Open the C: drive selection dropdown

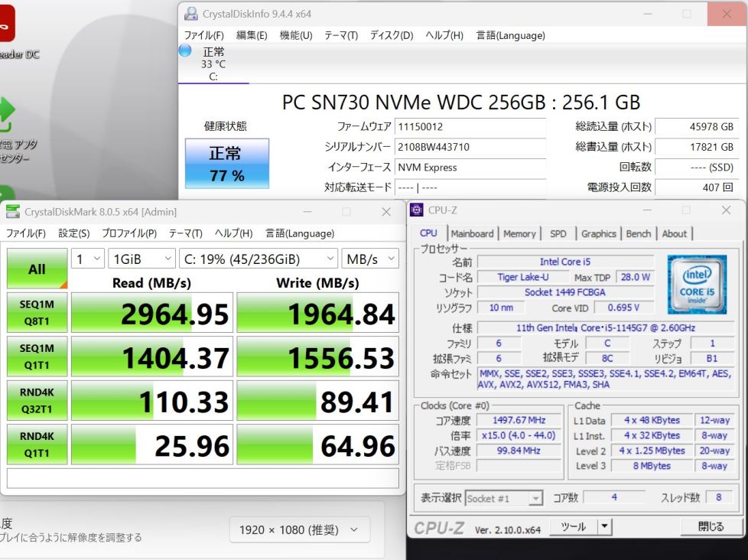point(258,259)
